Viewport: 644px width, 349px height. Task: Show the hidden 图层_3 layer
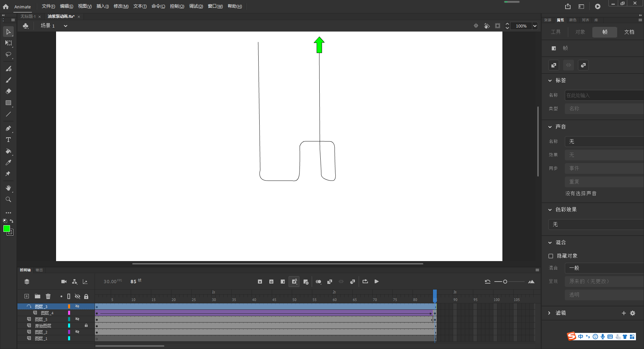[x=77, y=306]
